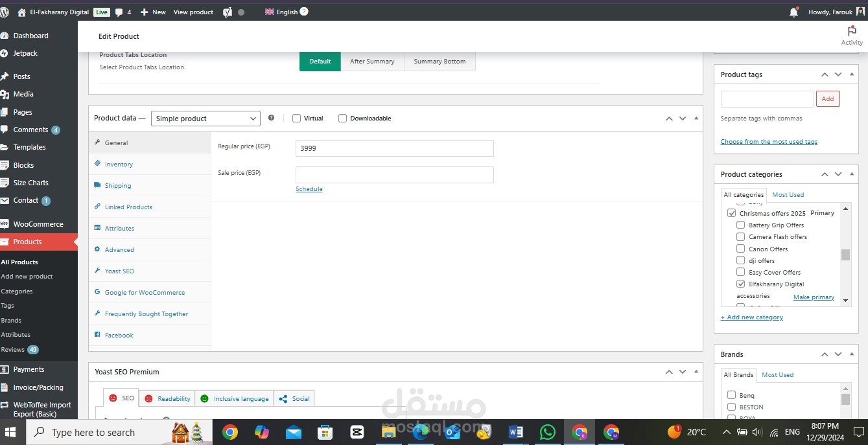Screen dimensions: 868x445
Task: Open Microsoft Word from the taskbar
Action: pyautogui.click(x=516, y=432)
